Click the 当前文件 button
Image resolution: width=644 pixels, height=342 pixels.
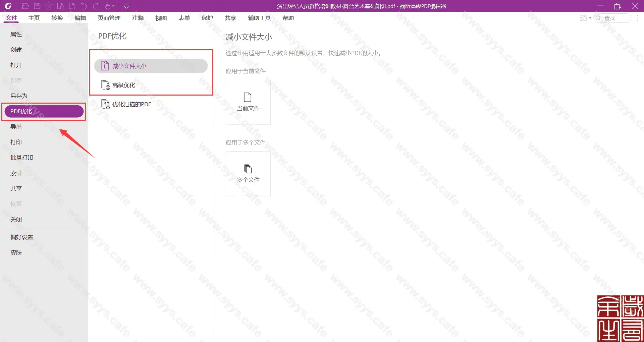tap(248, 102)
